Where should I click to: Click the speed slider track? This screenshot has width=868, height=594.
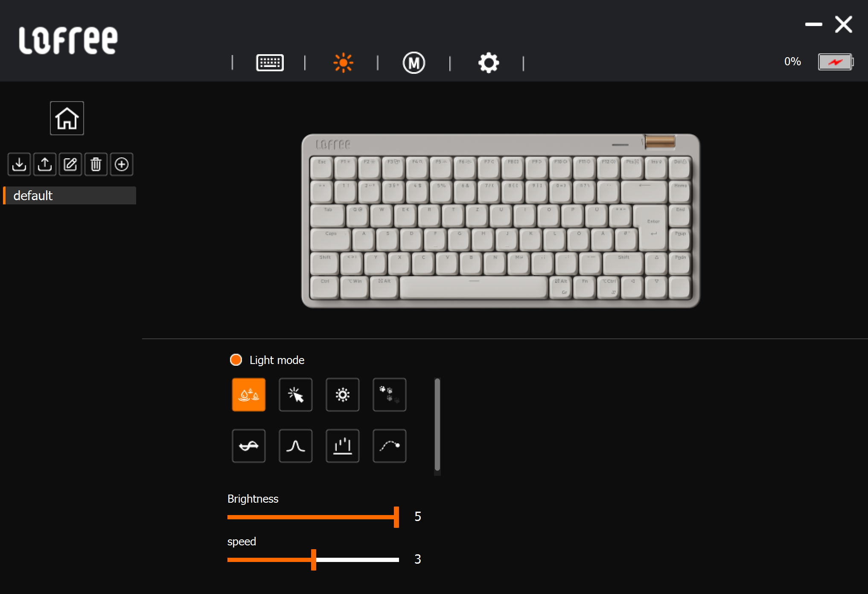point(313,559)
